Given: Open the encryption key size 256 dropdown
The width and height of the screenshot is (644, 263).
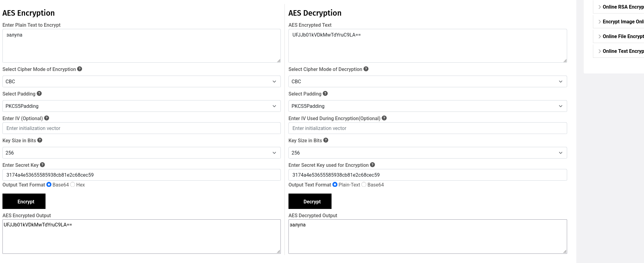Looking at the screenshot, I should click(x=141, y=153).
